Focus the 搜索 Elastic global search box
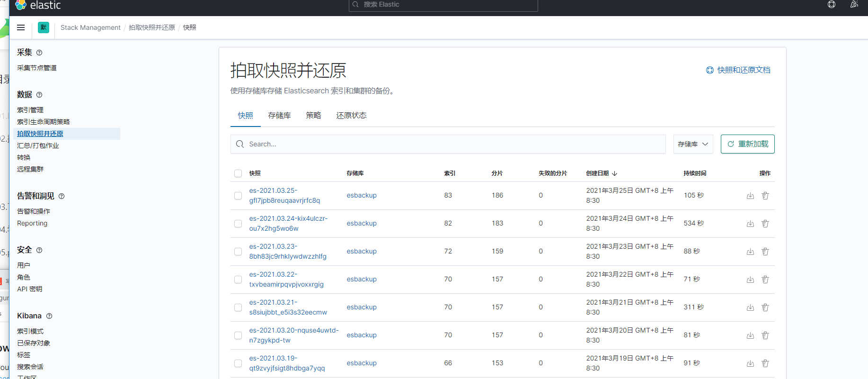 coord(443,5)
